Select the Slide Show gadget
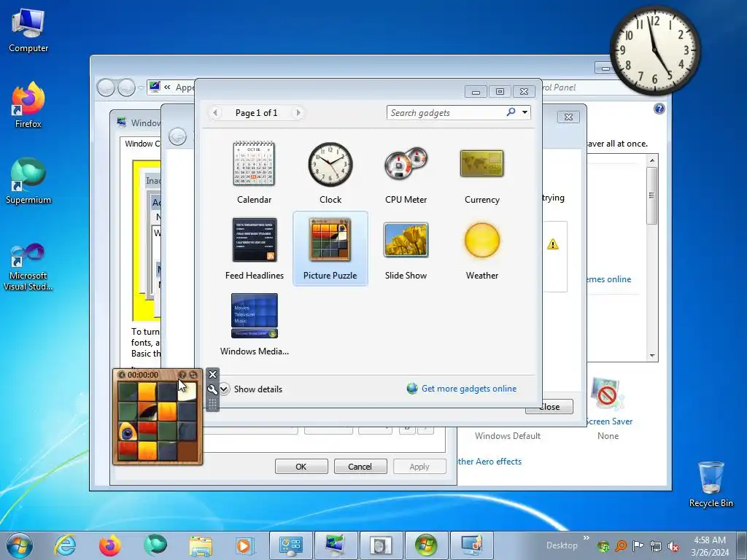The height and width of the screenshot is (560, 747). (x=406, y=249)
